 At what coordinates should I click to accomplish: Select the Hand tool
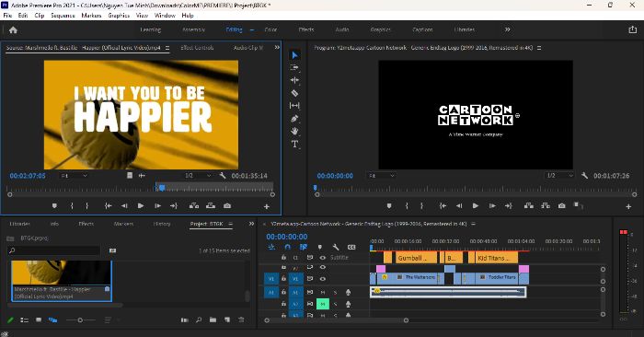tap(294, 131)
